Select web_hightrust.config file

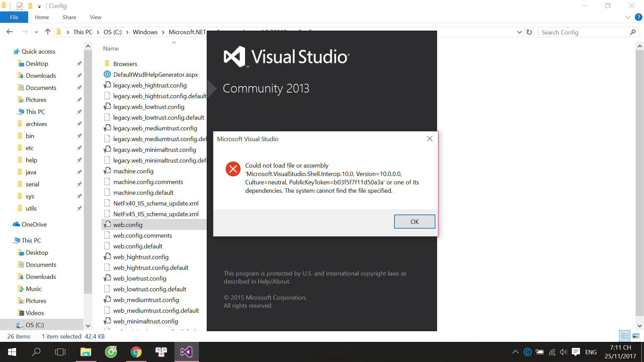point(141,257)
